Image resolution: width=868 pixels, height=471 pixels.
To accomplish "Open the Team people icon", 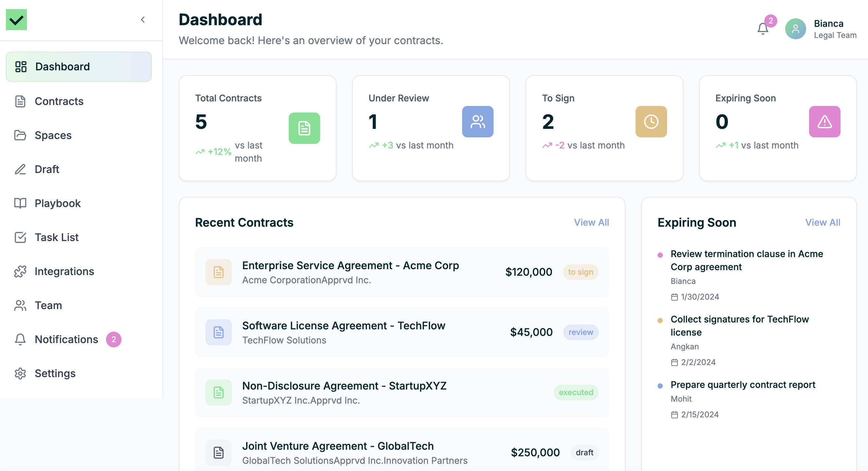I will point(20,305).
